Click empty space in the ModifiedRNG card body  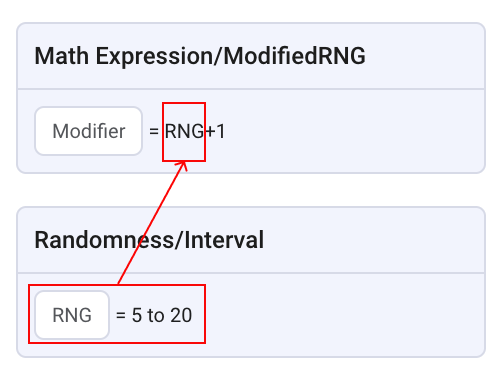pyautogui.click(x=350, y=131)
